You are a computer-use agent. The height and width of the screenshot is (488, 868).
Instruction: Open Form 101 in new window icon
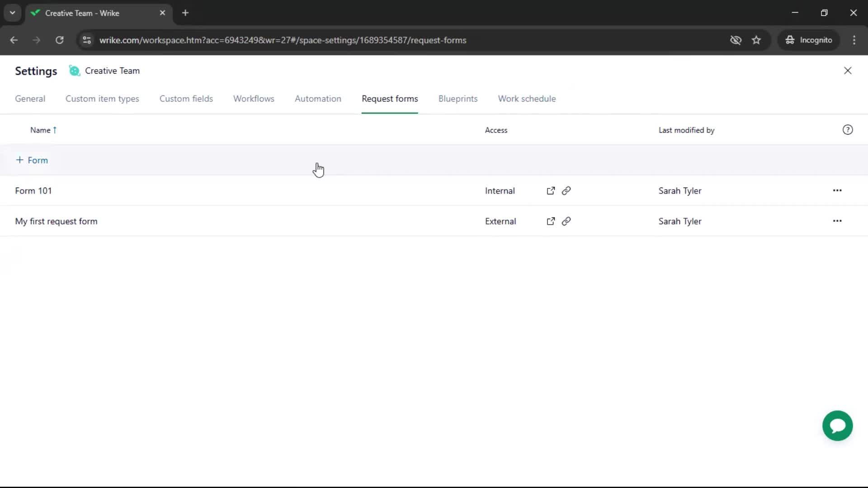[551, 191]
